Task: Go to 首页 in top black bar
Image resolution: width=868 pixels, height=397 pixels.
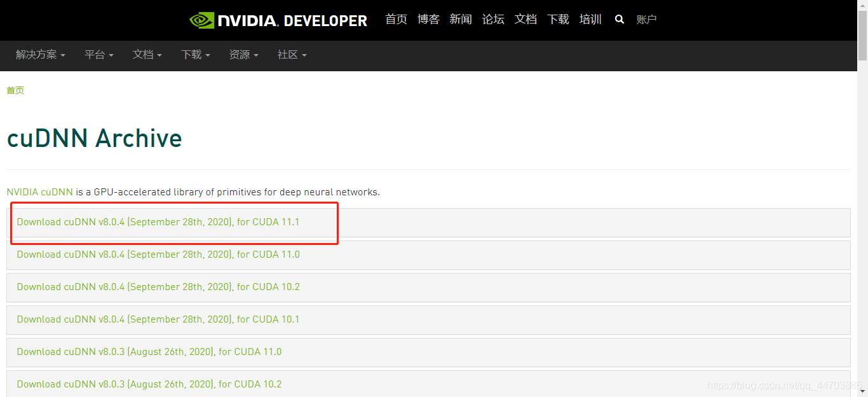Action: tap(396, 20)
